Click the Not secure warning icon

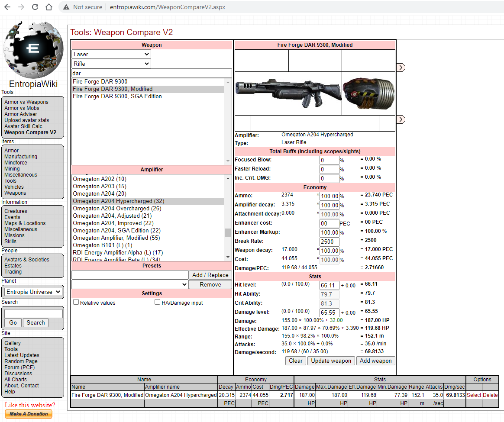[66, 7]
